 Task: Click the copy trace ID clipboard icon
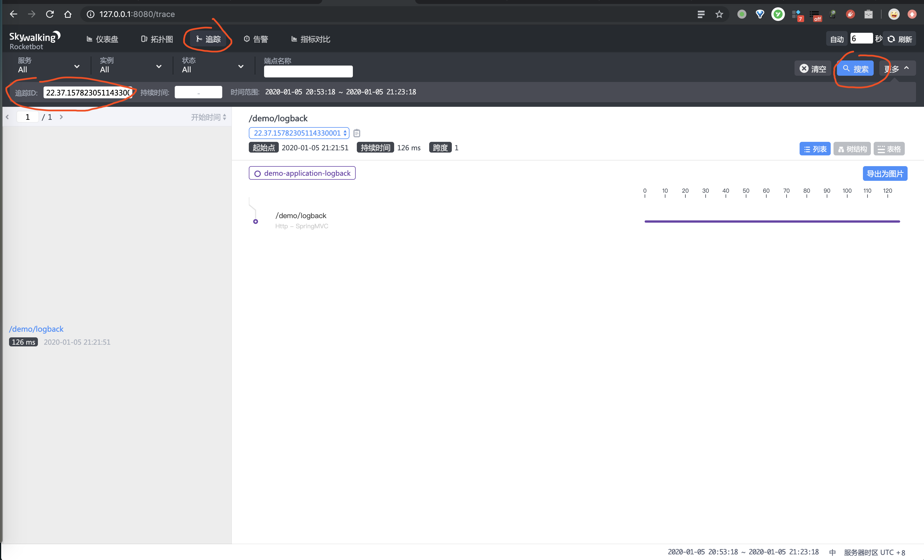click(357, 133)
